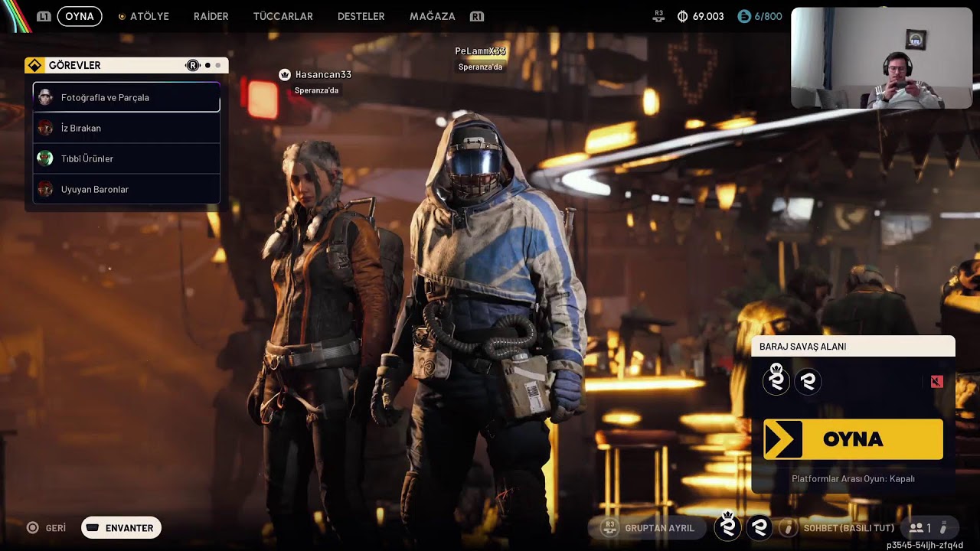Click the BARAJ SAVAŞ ALANI map header
The height and width of the screenshot is (551, 980).
pyautogui.click(x=853, y=347)
